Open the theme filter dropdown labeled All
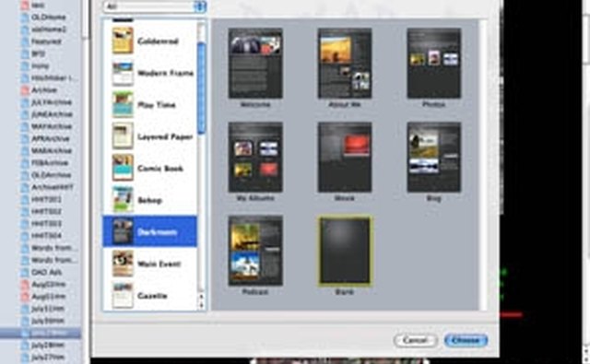Image resolution: width=590 pixels, height=364 pixels. 155,6
